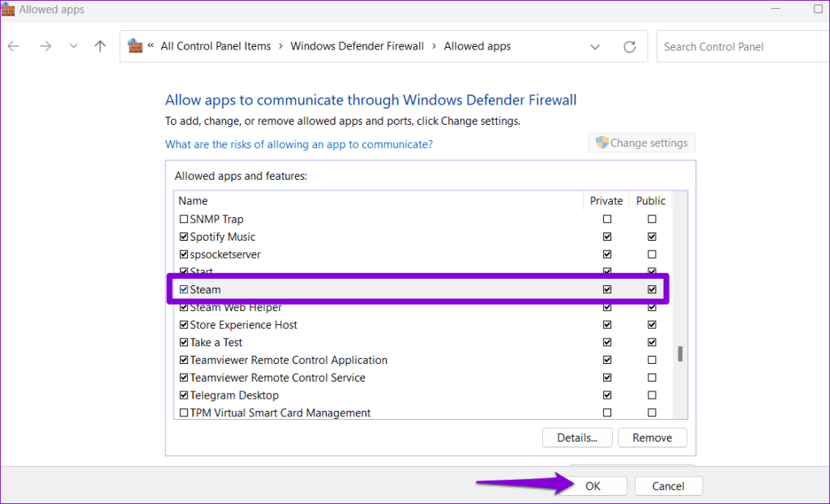Click the firewall icon in the window title bar
Screen dimensions: 830x504
coord(8,9)
